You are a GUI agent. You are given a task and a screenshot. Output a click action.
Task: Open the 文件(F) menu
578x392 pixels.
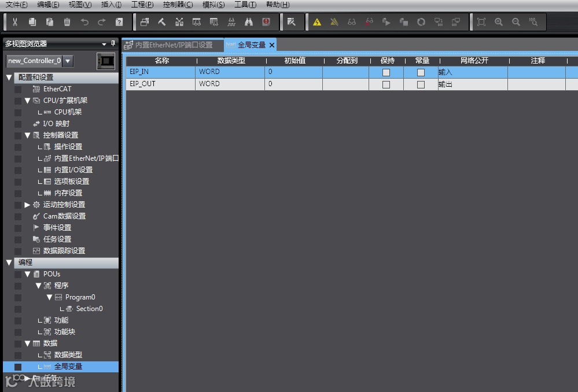tap(17, 5)
